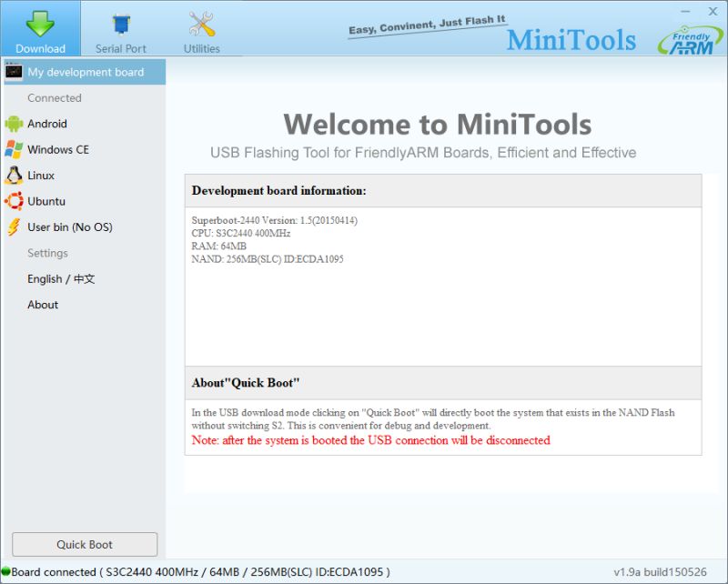Close the MiniTools window

coord(713,11)
